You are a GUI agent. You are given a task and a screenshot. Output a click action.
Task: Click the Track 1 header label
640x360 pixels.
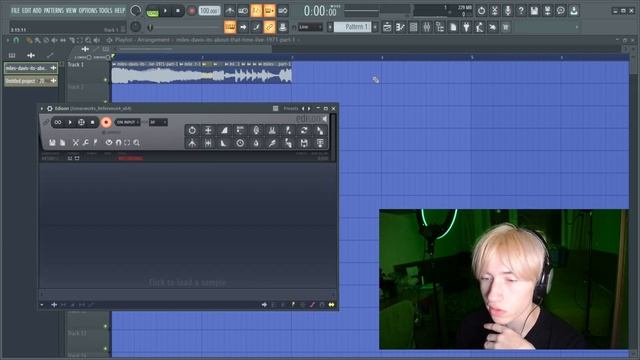tap(76, 64)
